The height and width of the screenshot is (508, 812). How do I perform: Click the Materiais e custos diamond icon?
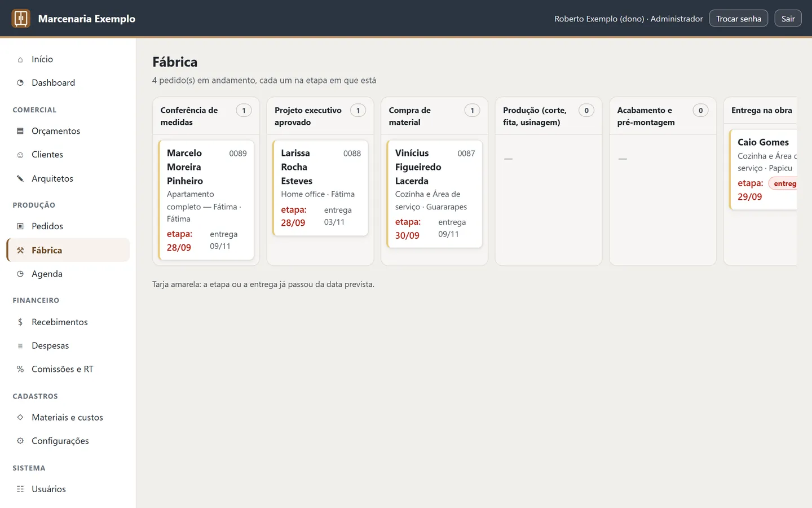click(x=20, y=417)
